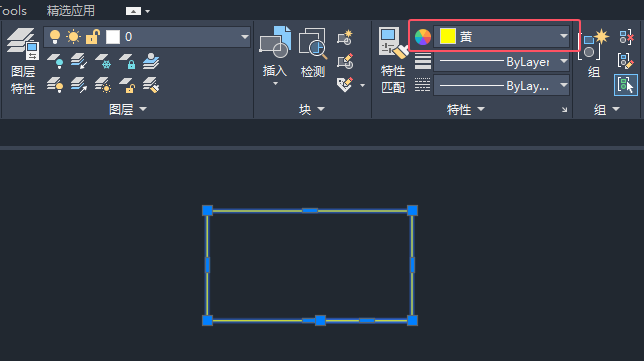644x361 pixels.
Task: Click the ribbon minimize toggle button
Action: (x=133, y=11)
